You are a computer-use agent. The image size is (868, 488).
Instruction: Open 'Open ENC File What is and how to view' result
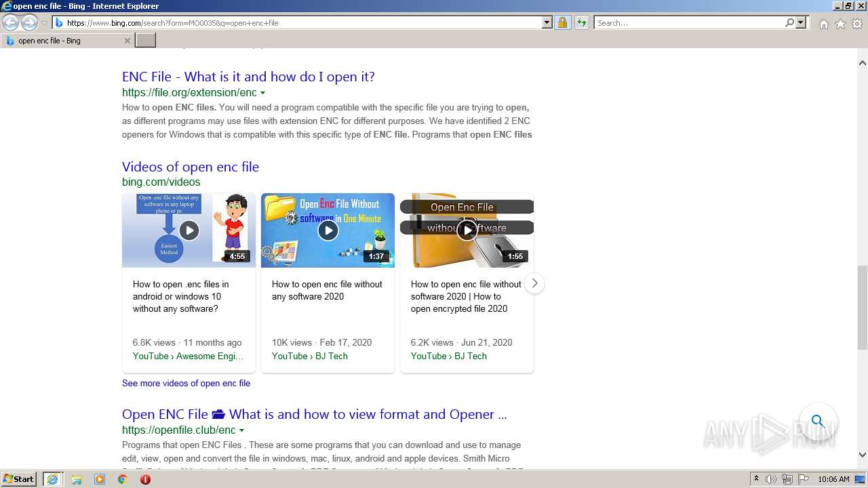[314, 415]
